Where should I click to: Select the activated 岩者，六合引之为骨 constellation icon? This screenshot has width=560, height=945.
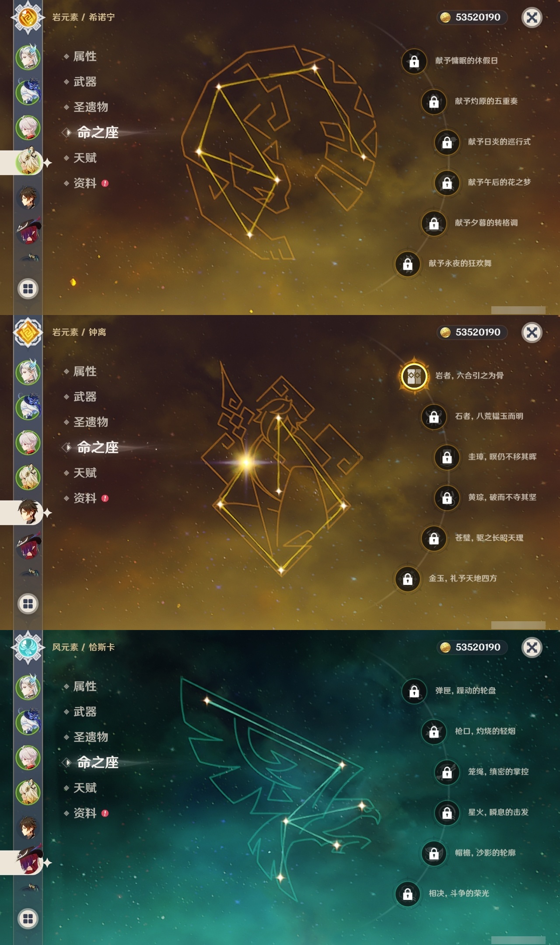pyautogui.click(x=414, y=376)
